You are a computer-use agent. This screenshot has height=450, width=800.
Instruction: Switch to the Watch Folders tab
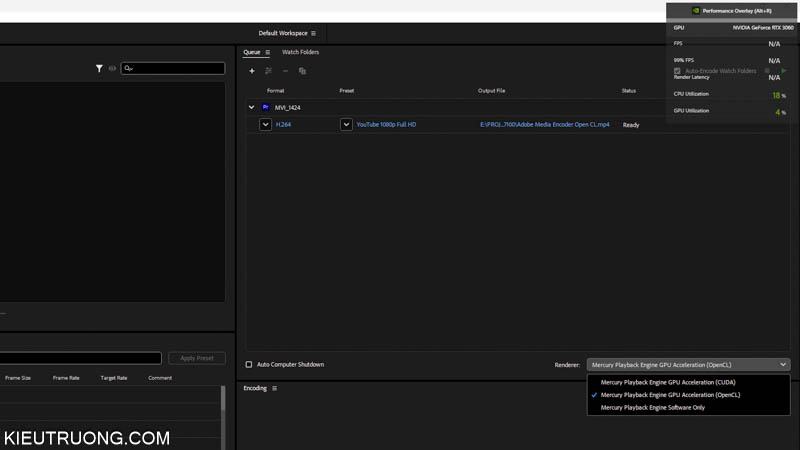tap(301, 52)
